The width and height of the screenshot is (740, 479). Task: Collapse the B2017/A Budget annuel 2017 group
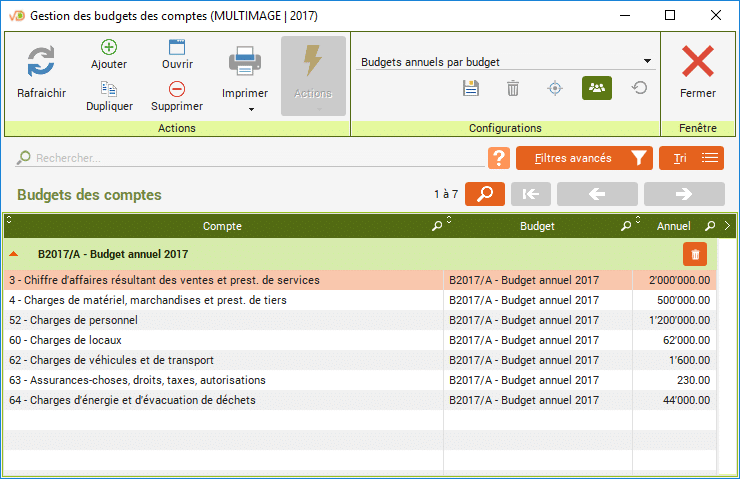pyautogui.click(x=14, y=254)
